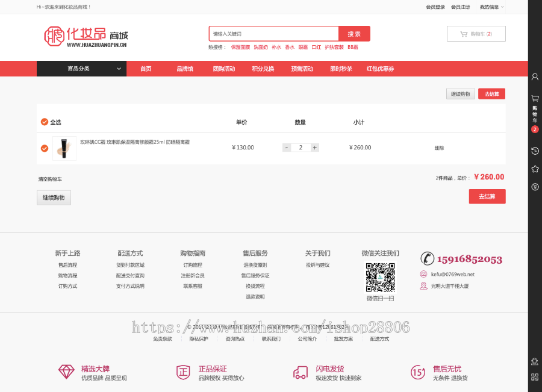Open footer link 售后流程

pos(67,265)
